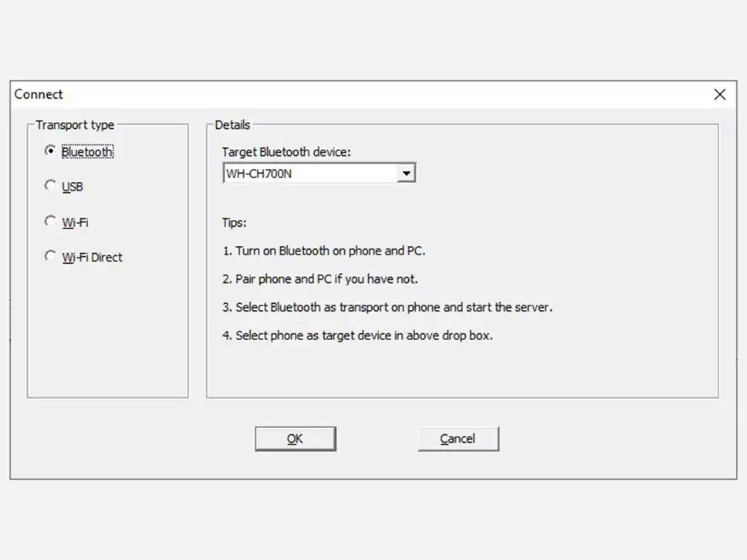Screen dimensions: 747x560
Task: Click empty space below Wi-Fi Direct option
Action: (x=107, y=332)
